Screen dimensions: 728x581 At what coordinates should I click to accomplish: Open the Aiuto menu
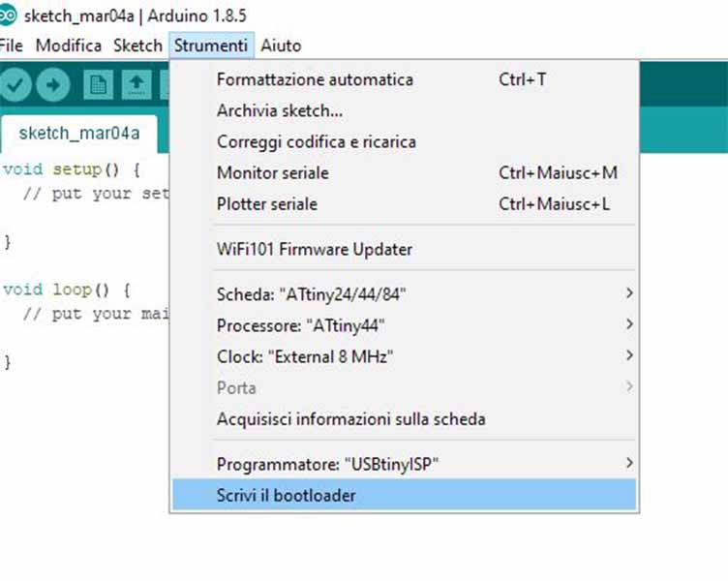(x=281, y=46)
